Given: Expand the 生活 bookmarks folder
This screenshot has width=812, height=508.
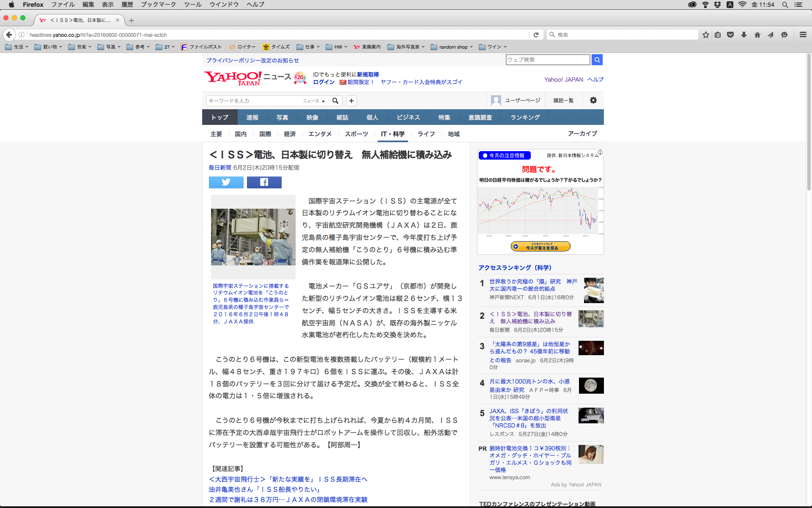Looking at the screenshot, I should tap(18, 47).
